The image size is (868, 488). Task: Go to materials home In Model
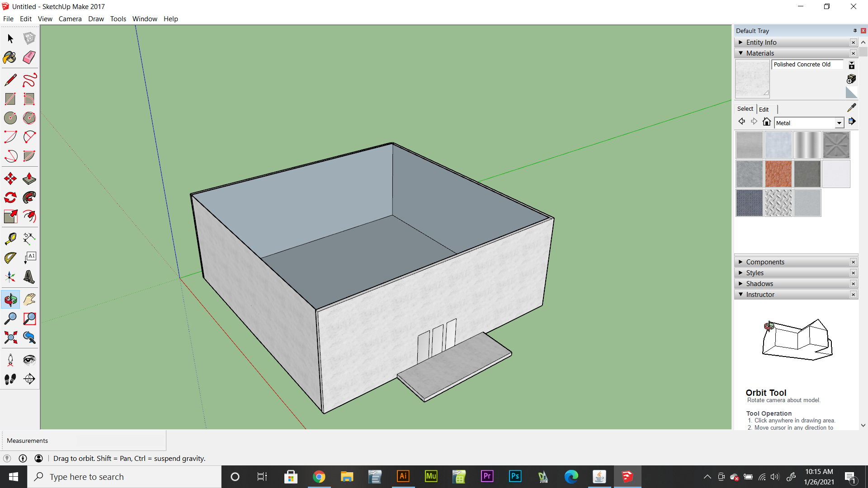pyautogui.click(x=766, y=121)
